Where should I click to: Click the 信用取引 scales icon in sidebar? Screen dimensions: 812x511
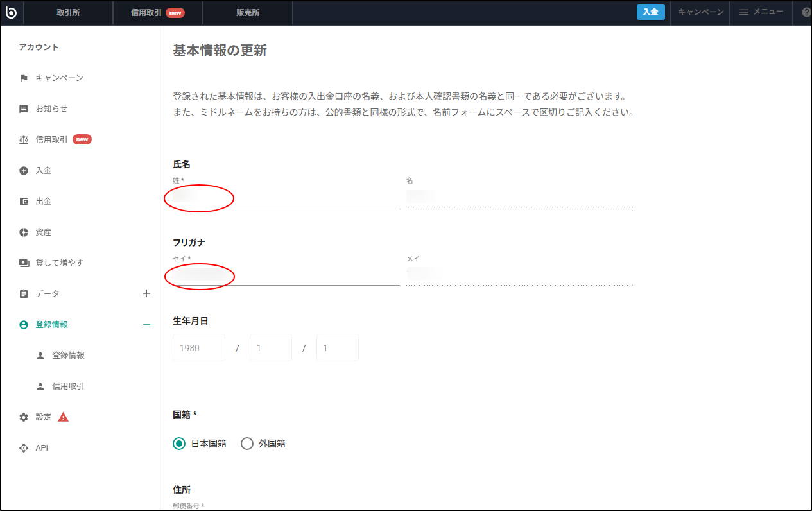pos(24,140)
